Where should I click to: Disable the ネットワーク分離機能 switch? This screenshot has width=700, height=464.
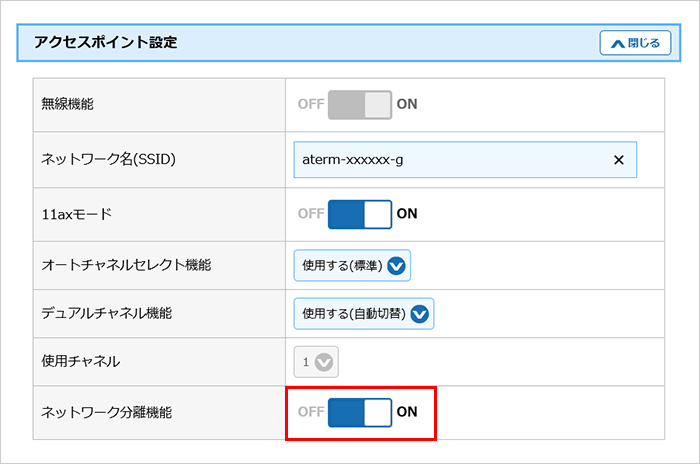(x=360, y=411)
